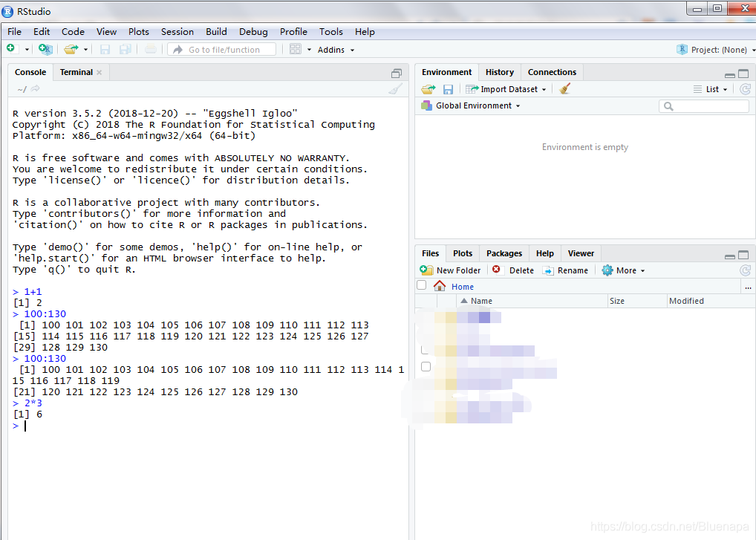Open the New File dropdown arrow
The image size is (756, 540).
[x=27, y=50]
